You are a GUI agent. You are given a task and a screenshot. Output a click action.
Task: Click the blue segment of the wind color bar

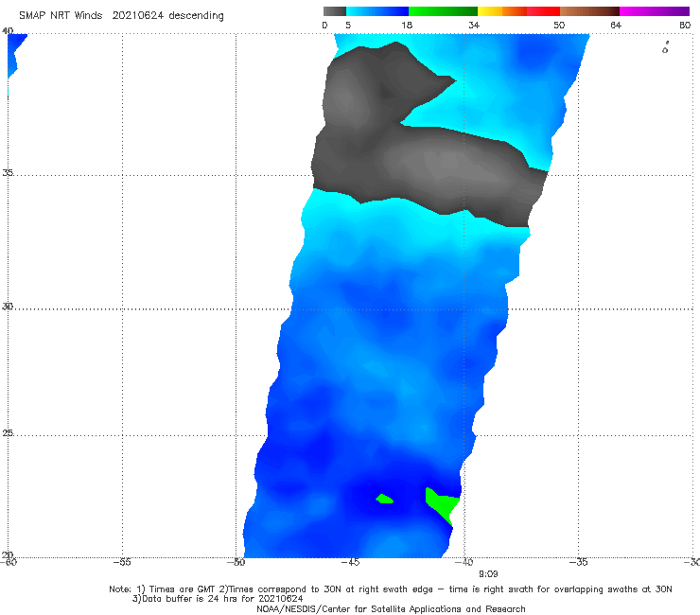[x=377, y=11]
